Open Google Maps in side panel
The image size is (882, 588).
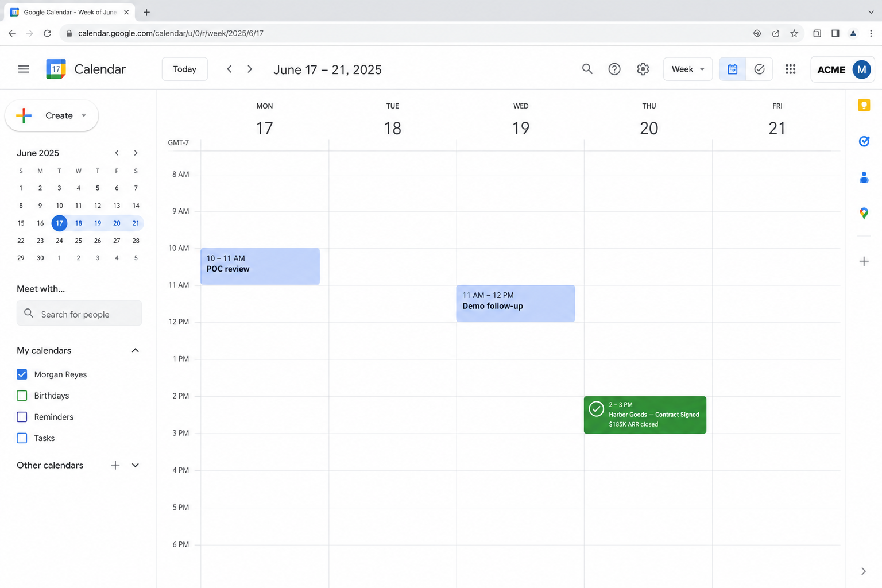pos(864,214)
